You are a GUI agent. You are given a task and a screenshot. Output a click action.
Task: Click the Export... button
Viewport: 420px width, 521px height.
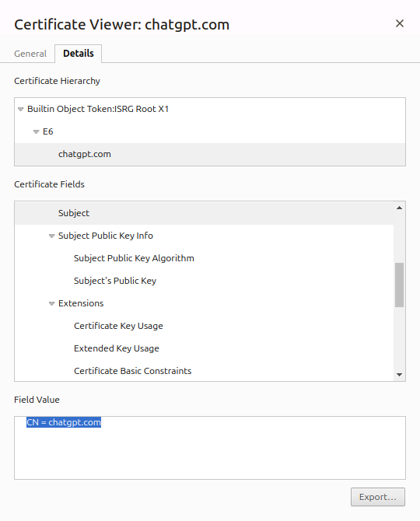[378, 497]
